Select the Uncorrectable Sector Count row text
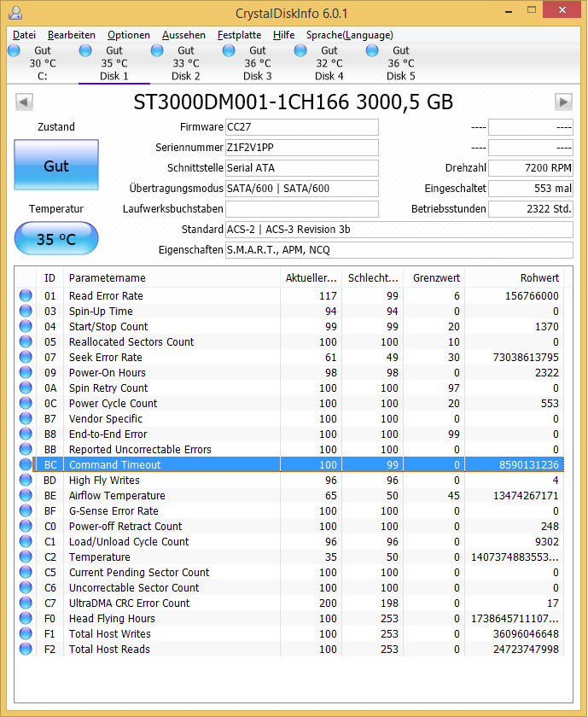The width and height of the screenshot is (588, 717). tap(134, 587)
